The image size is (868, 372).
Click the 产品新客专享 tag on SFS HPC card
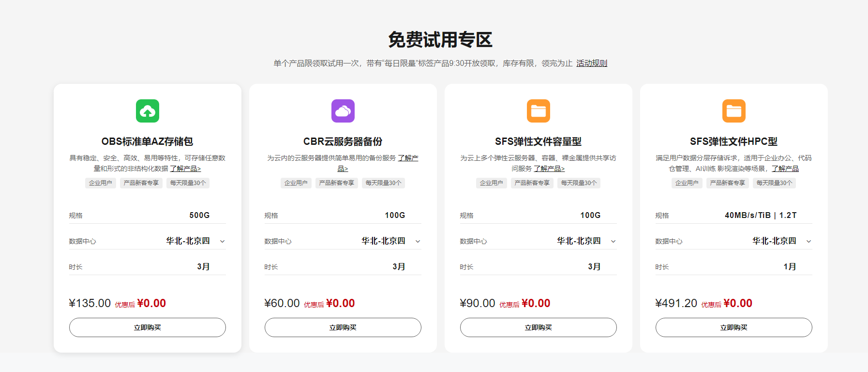point(728,183)
